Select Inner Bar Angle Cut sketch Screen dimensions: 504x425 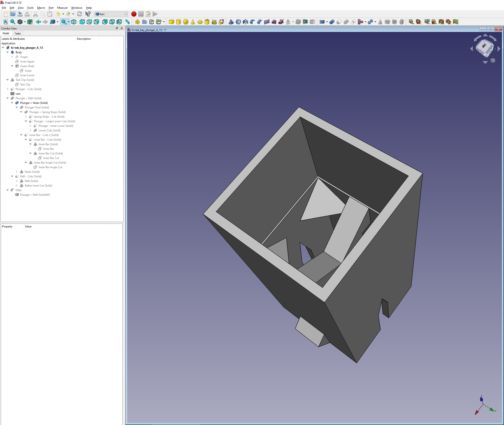point(50,167)
